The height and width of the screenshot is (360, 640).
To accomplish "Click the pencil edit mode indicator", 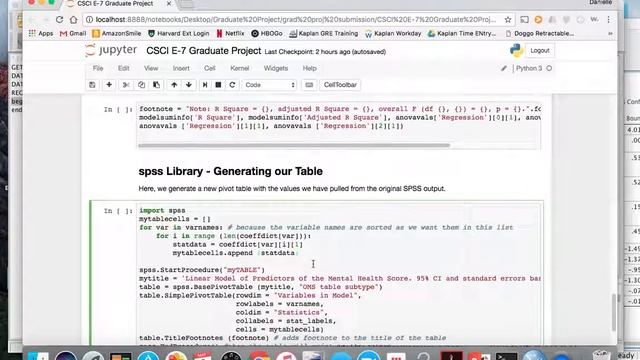I will (x=504, y=69).
